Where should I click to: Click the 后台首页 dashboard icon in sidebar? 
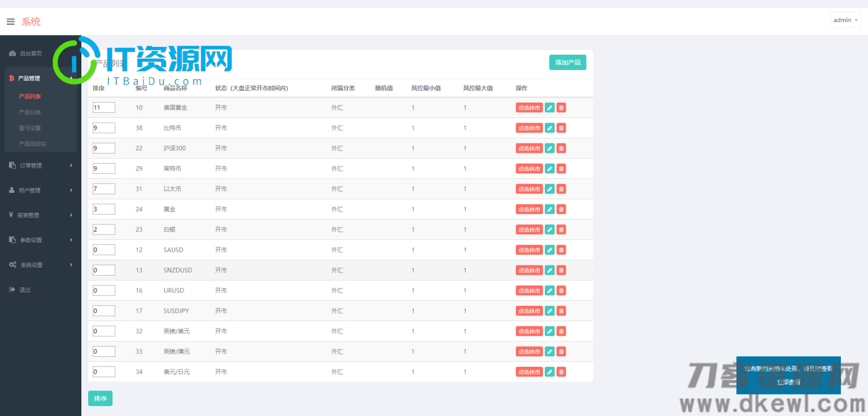[12, 54]
